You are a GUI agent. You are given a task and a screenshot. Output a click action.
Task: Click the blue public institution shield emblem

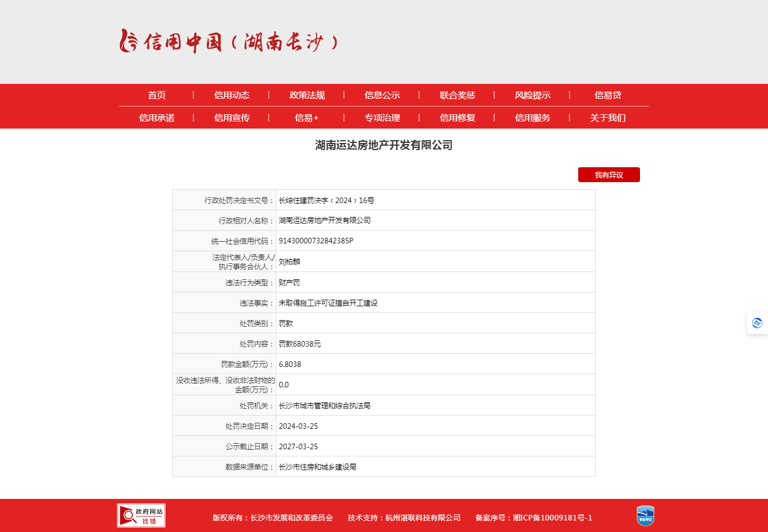(645, 516)
